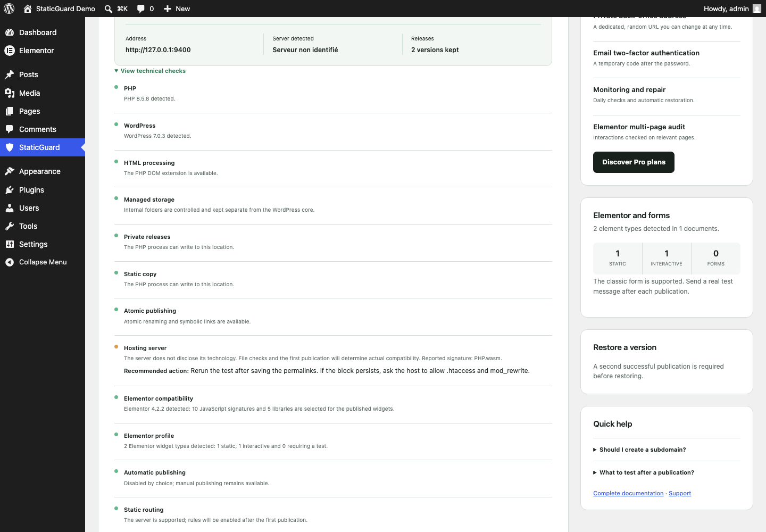Expand What to test after a publication?

tap(644, 472)
